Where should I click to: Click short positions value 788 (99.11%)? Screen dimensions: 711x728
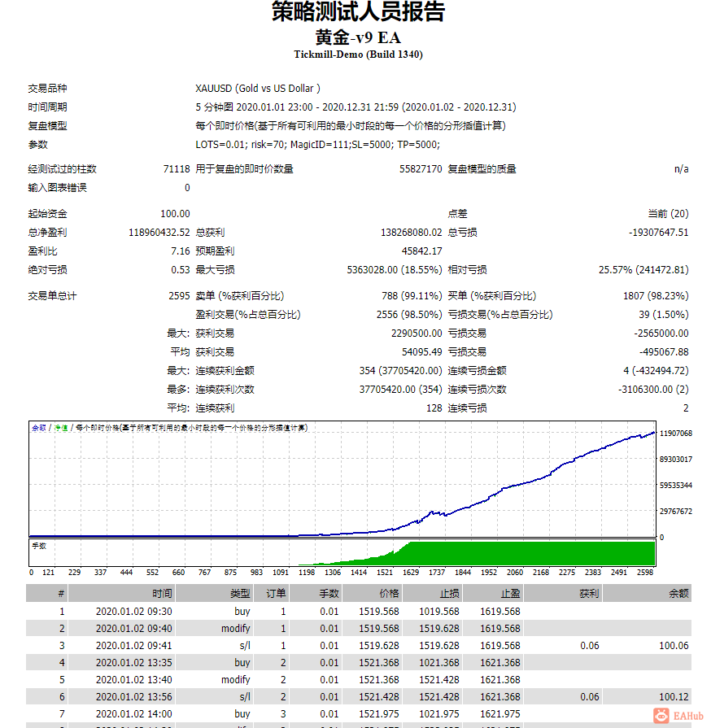(412, 296)
